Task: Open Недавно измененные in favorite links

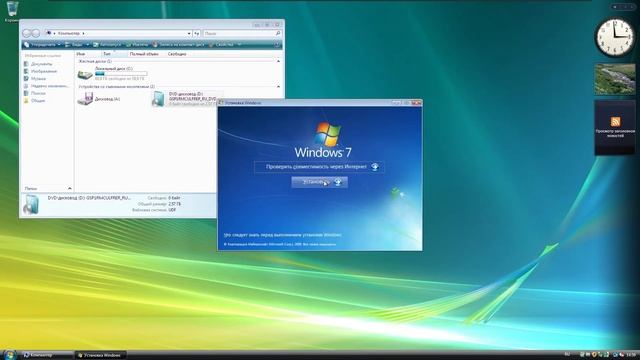Action: pos(46,86)
